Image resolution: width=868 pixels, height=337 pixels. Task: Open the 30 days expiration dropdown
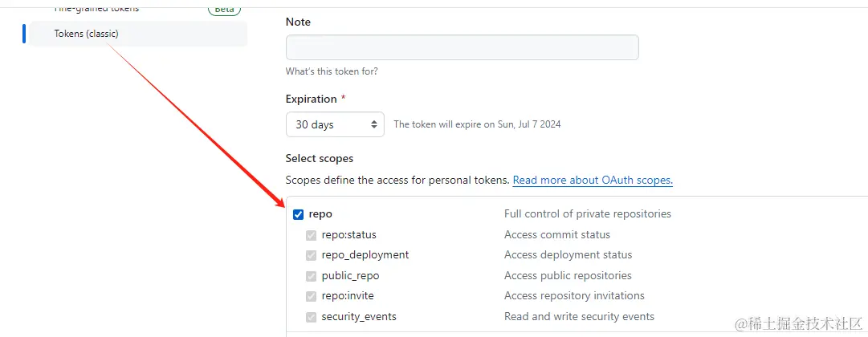coord(335,124)
